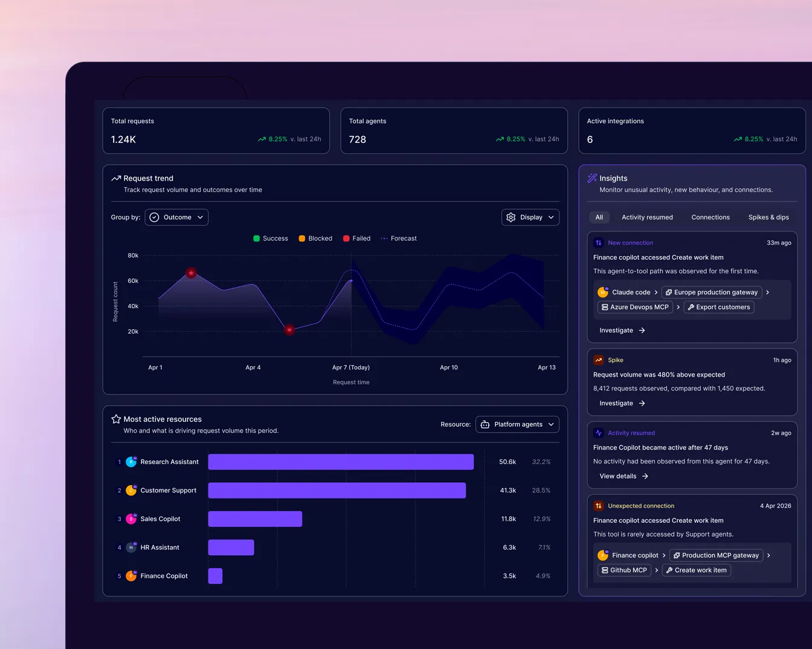
Task: Click Investigate in the Spike card
Action: [x=622, y=403]
